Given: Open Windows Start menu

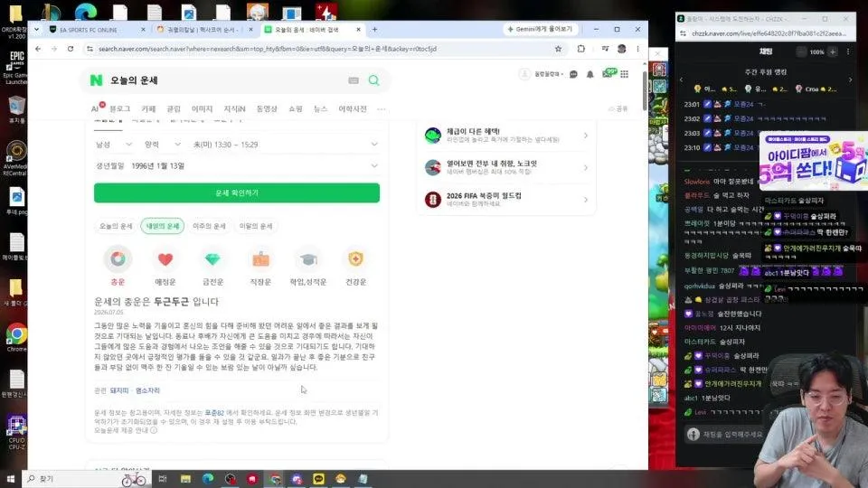Looking at the screenshot, I should (10, 479).
